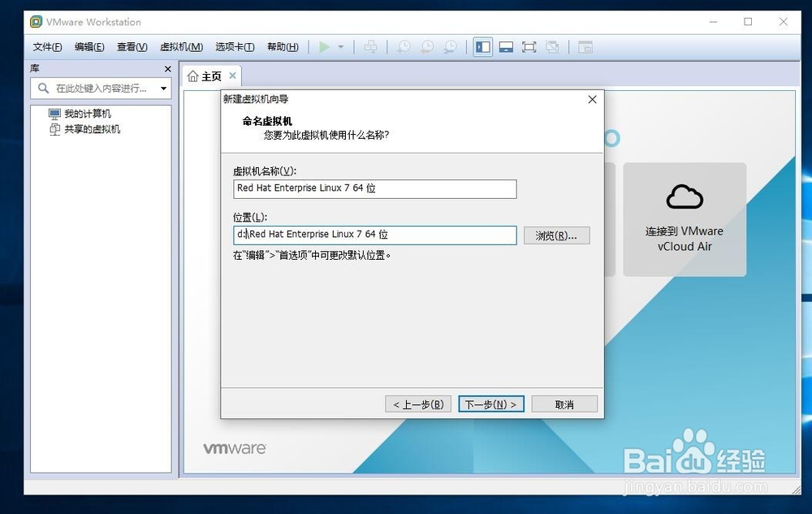Open the 虚拟机(M) menu

click(x=181, y=47)
